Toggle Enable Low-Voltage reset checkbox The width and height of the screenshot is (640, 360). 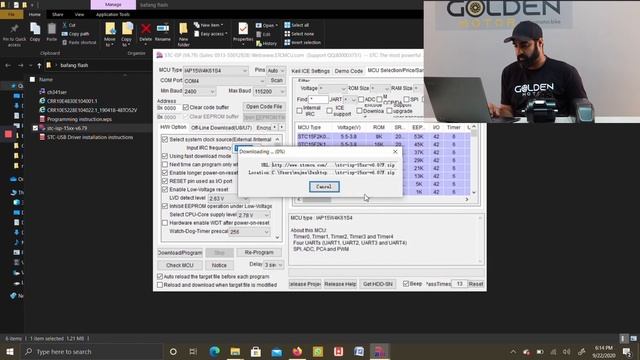pos(165,189)
